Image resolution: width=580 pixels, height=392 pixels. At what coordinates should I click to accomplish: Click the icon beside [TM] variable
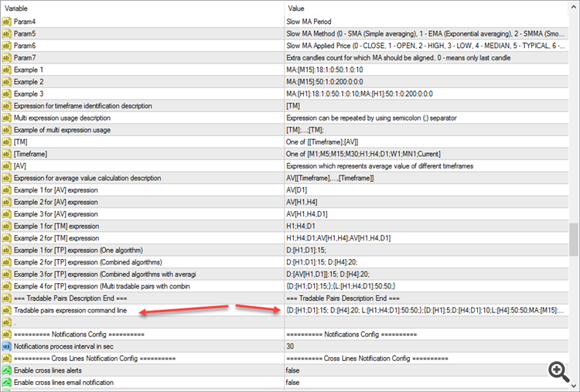[x=6, y=142]
